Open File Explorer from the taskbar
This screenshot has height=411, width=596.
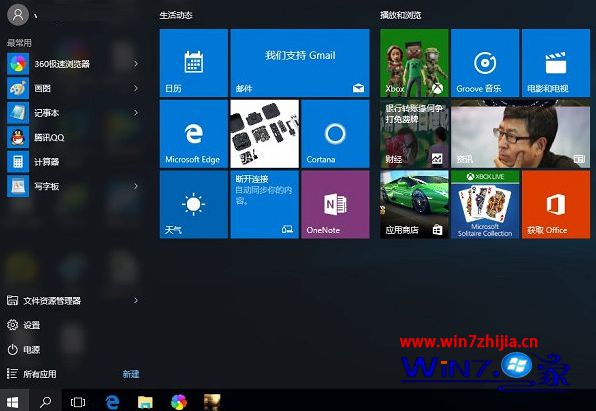[145, 401]
